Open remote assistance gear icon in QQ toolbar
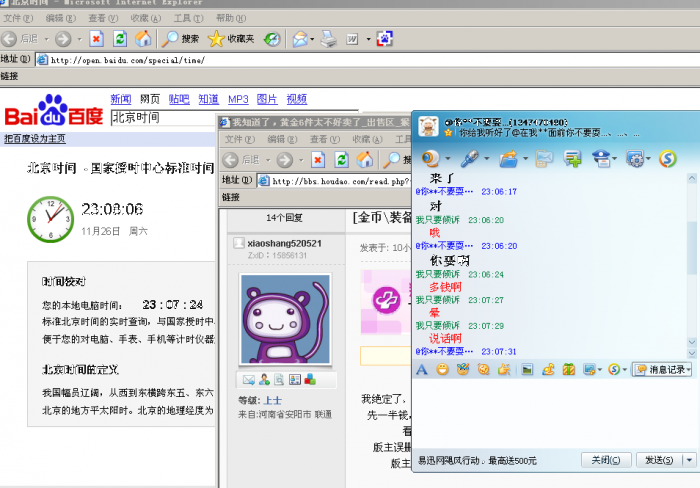This screenshot has height=488, width=700. pos(634,158)
